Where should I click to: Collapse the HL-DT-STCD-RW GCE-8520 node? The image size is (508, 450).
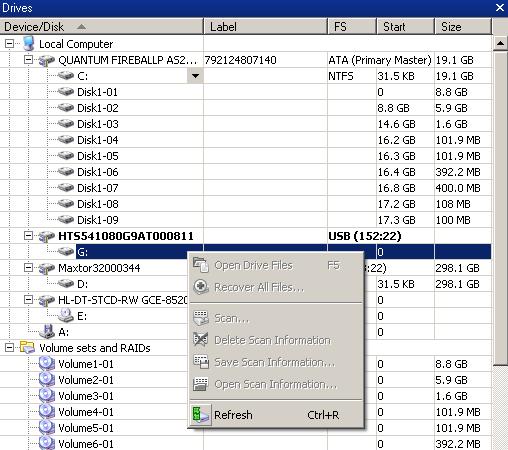[29, 300]
